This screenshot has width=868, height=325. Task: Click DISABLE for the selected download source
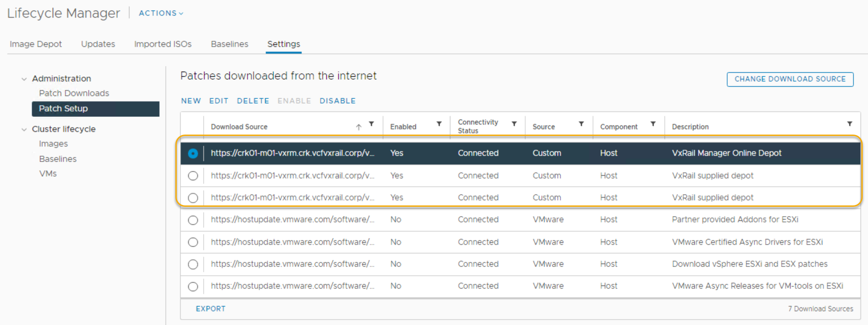point(337,101)
